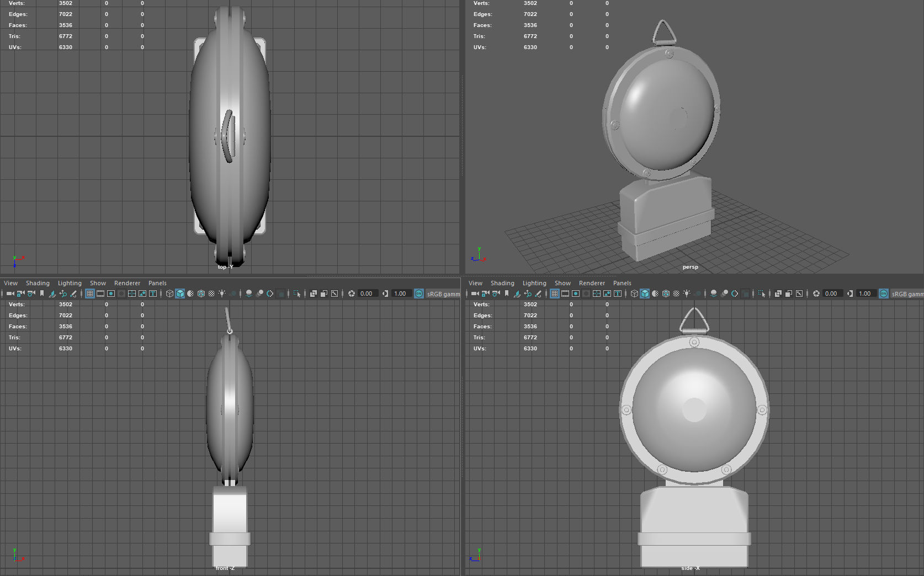The image size is (924, 576).
Task: Click Use All Lights in front-Z panel toolbar
Action: (x=222, y=294)
